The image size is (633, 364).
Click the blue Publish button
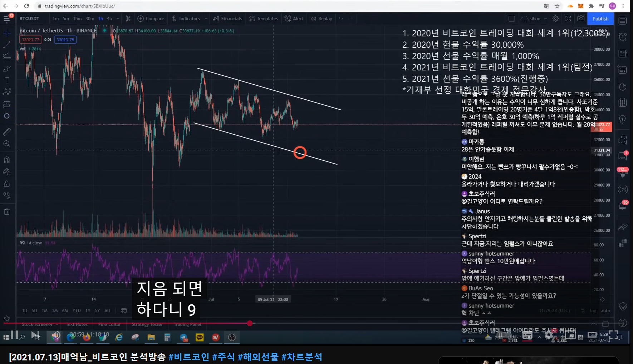pyautogui.click(x=600, y=19)
